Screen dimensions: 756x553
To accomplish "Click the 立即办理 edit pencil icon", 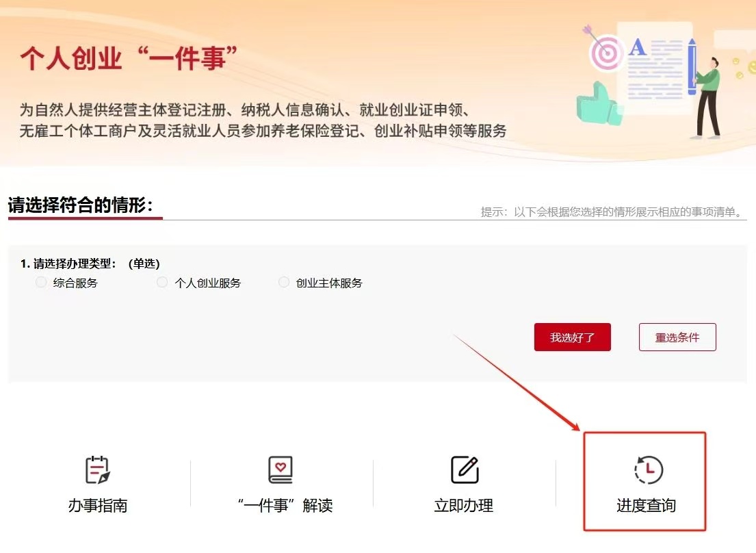I will (465, 470).
